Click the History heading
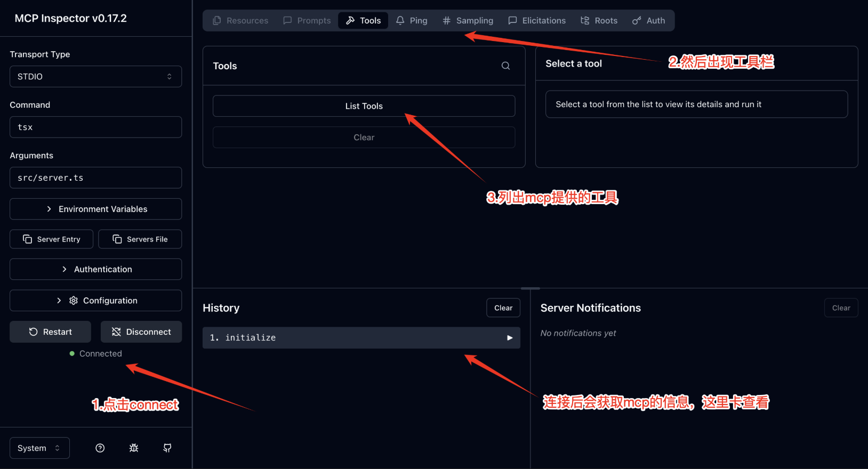Image resolution: width=868 pixels, height=469 pixels. (x=221, y=308)
